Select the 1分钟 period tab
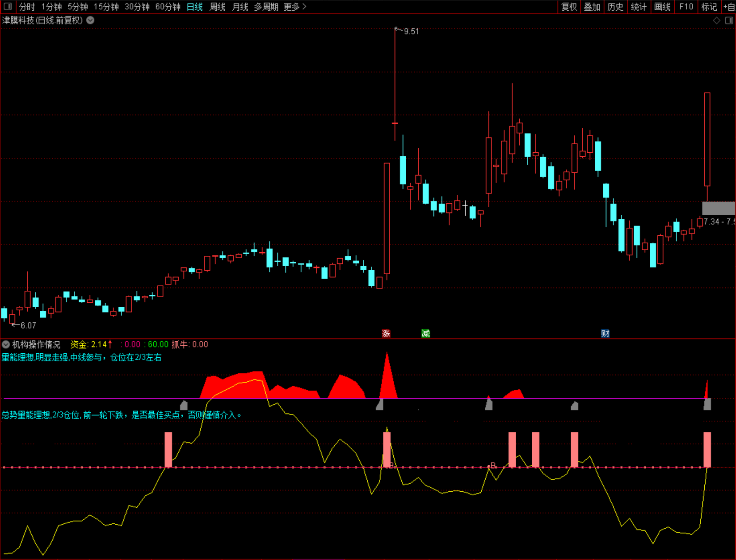736x560 pixels. [51, 7]
